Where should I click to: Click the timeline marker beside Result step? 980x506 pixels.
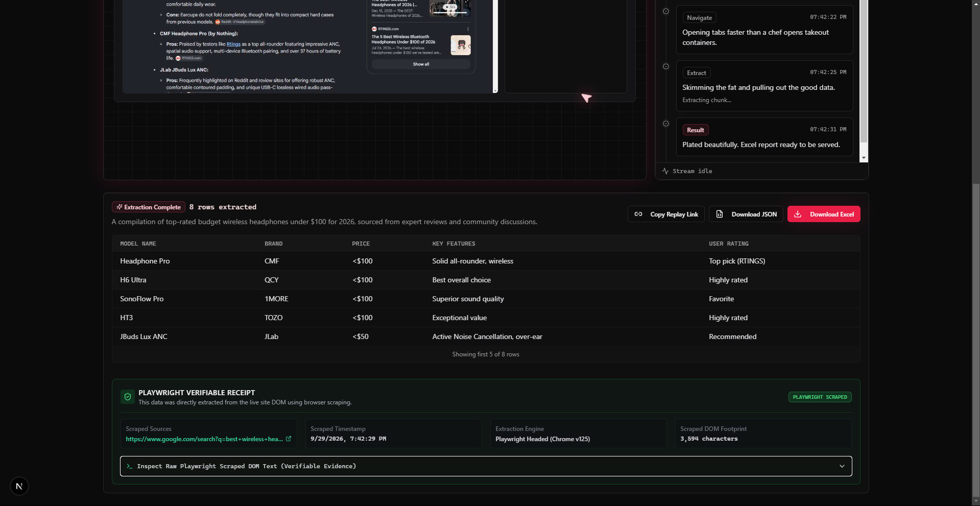[666, 124]
